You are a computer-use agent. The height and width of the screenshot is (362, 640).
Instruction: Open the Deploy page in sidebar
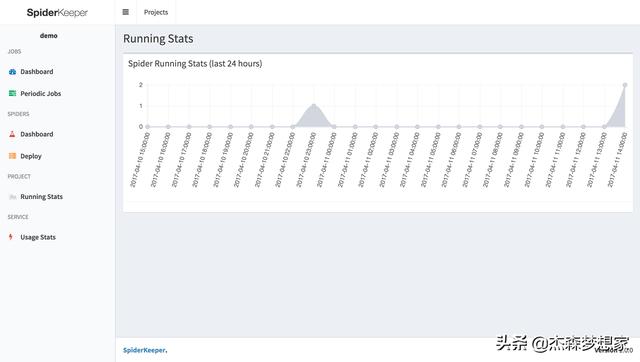(31, 156)
